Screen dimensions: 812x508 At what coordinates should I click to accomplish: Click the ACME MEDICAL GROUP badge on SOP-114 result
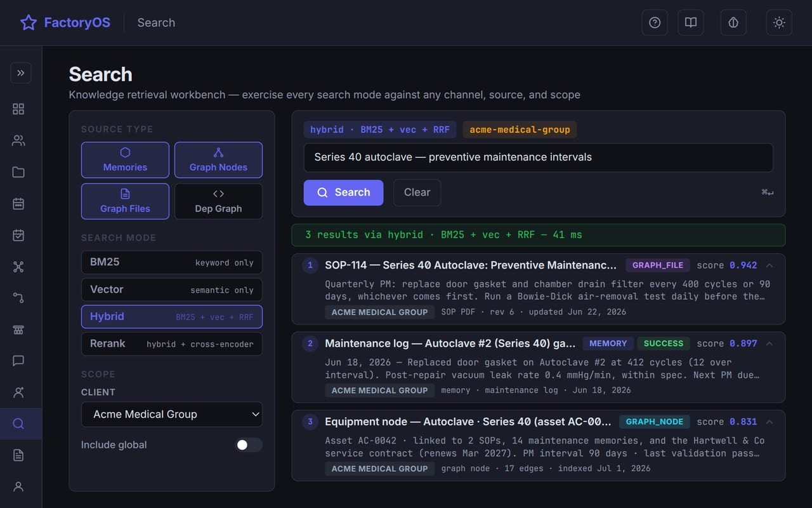(x=379, y=312)
